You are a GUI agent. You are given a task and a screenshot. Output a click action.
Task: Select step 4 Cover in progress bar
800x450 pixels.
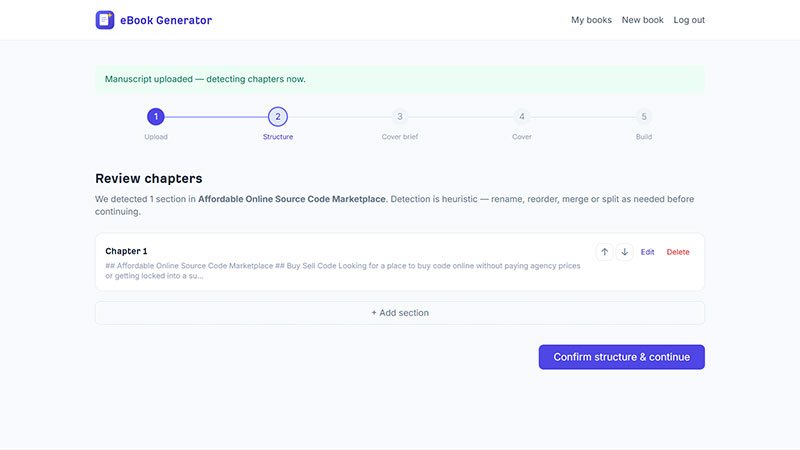click(x=521, y=117)
